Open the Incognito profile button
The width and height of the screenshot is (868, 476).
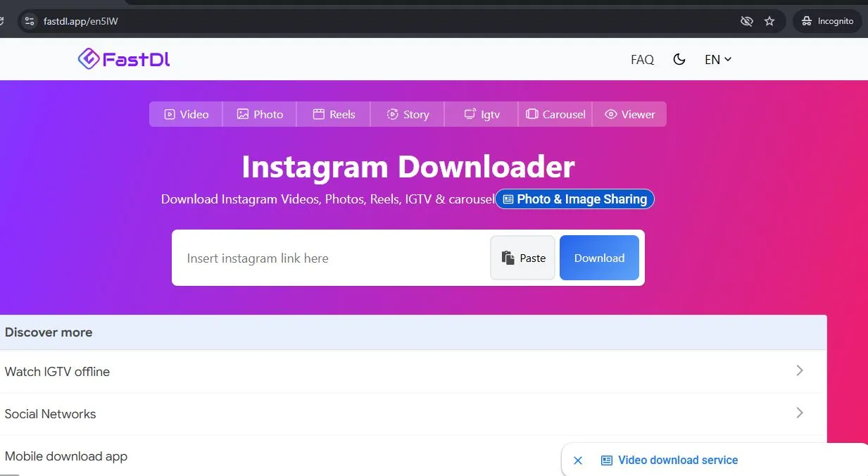(827, 21)
